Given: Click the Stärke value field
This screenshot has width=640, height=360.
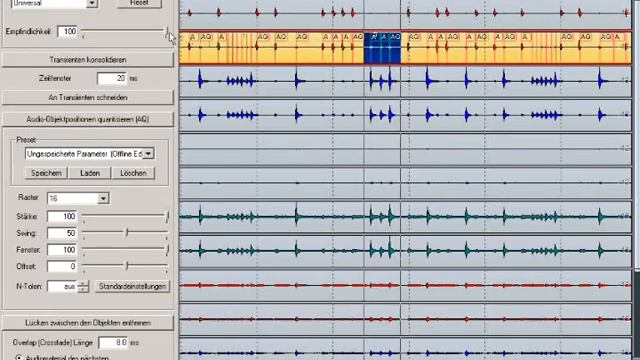Looking at the screenshot, I should (62, 216).
